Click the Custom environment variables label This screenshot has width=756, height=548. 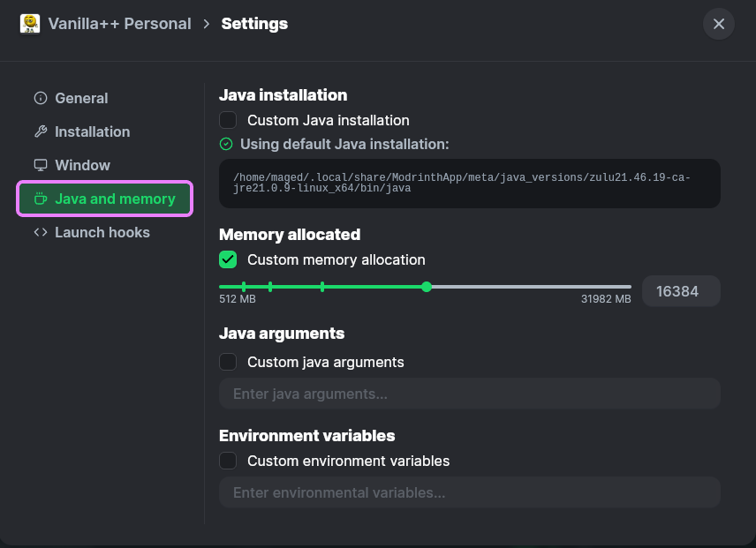coord(349,462)
